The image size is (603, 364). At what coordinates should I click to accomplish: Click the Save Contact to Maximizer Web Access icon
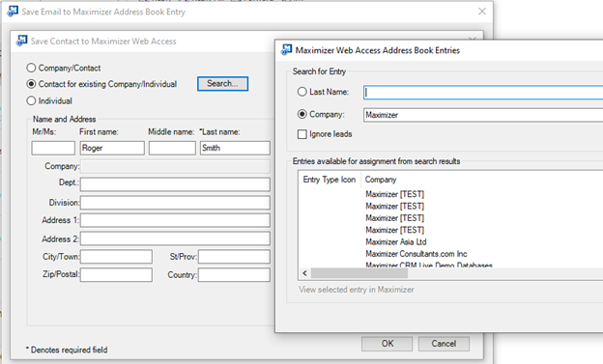[22, 41]
